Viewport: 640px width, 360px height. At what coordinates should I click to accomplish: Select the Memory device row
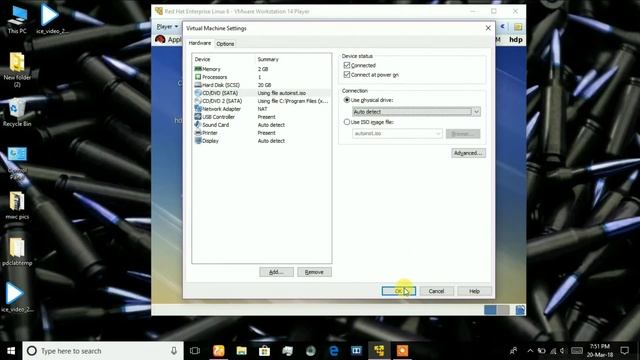coord(261,69)
